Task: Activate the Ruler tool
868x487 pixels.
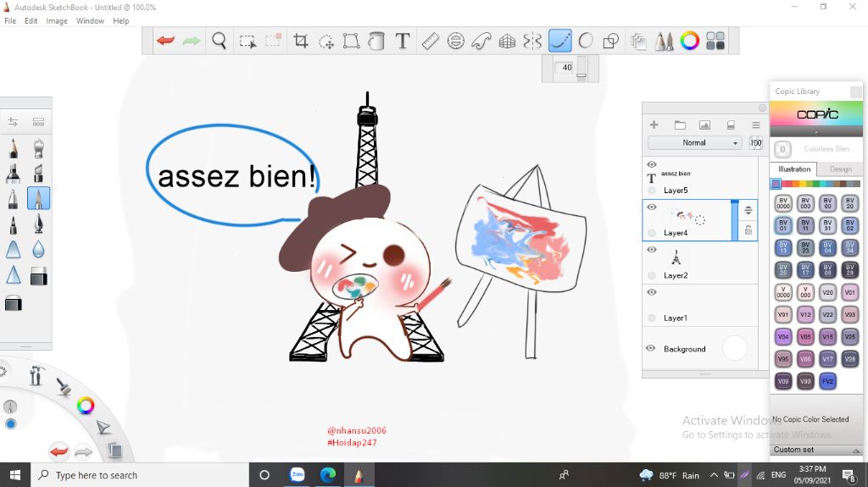Action: [430, 41]
